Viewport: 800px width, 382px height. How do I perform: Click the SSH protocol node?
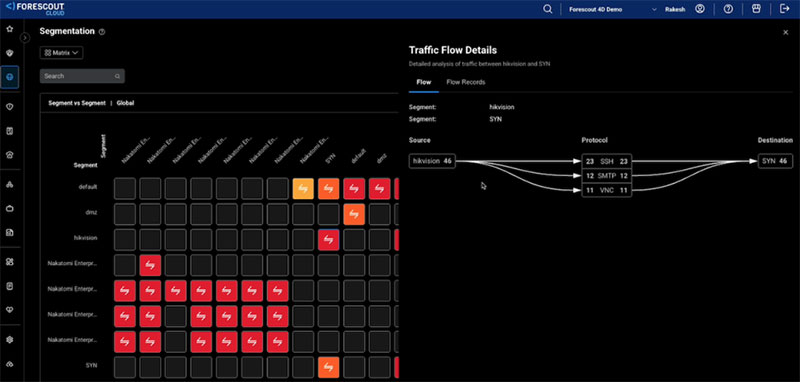point(607,161)
